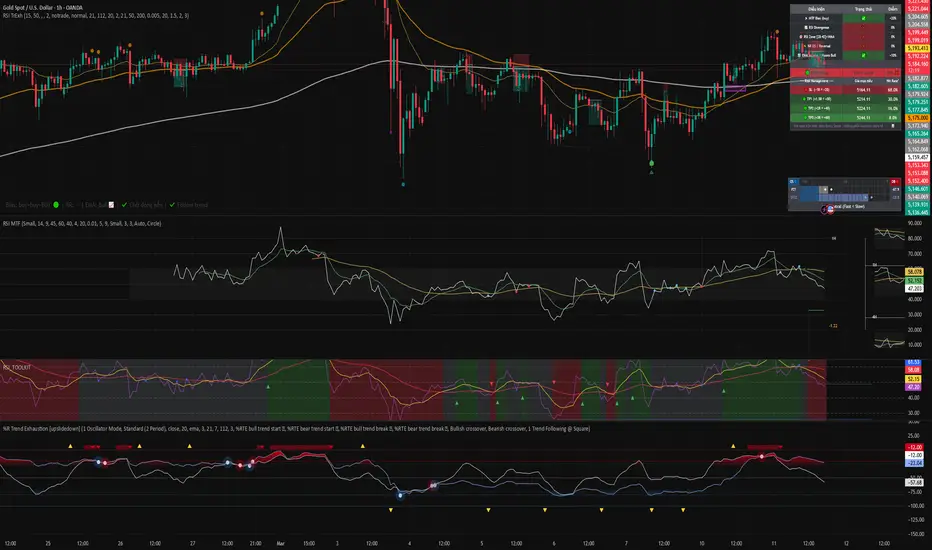Viewport: 932px width, 550px height.
Task: Click the SL price 5164.11 cell
Action: pos(864,90)
